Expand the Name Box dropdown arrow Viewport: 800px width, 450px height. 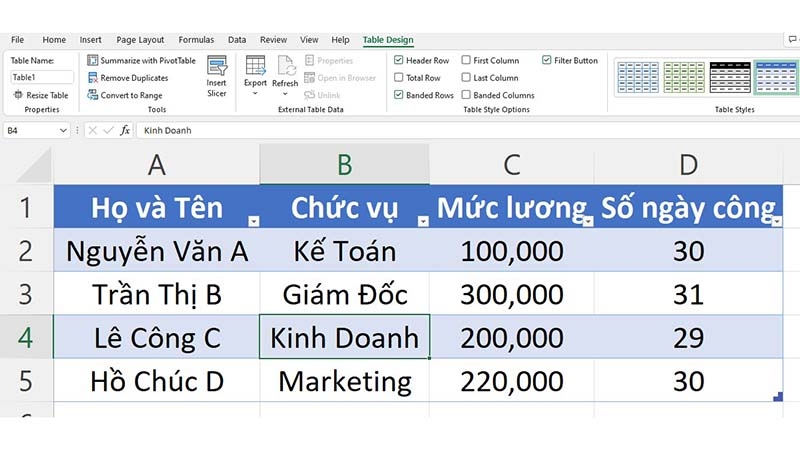click(x=63, y=131)
